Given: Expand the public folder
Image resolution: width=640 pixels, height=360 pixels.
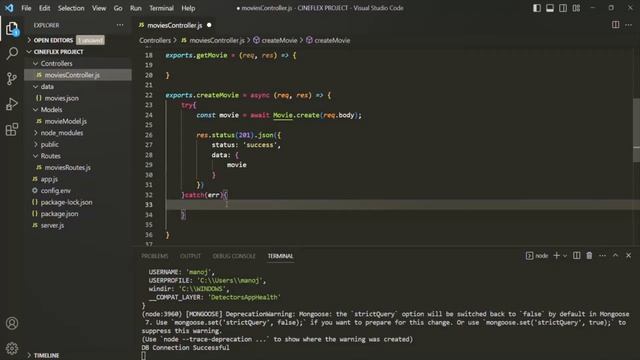Looking at the screenshot, I should click(49, 144).
